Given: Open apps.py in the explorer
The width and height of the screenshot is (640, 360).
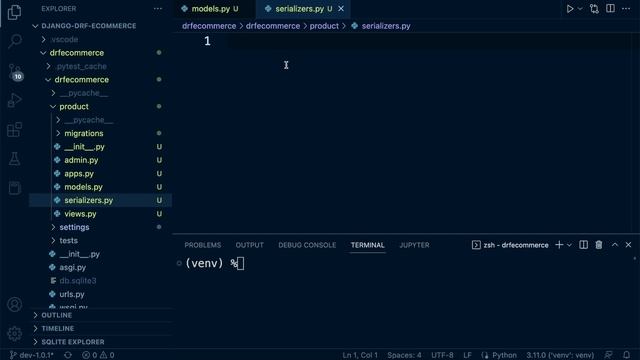Looking at the screenshot, I should point(79,173).
